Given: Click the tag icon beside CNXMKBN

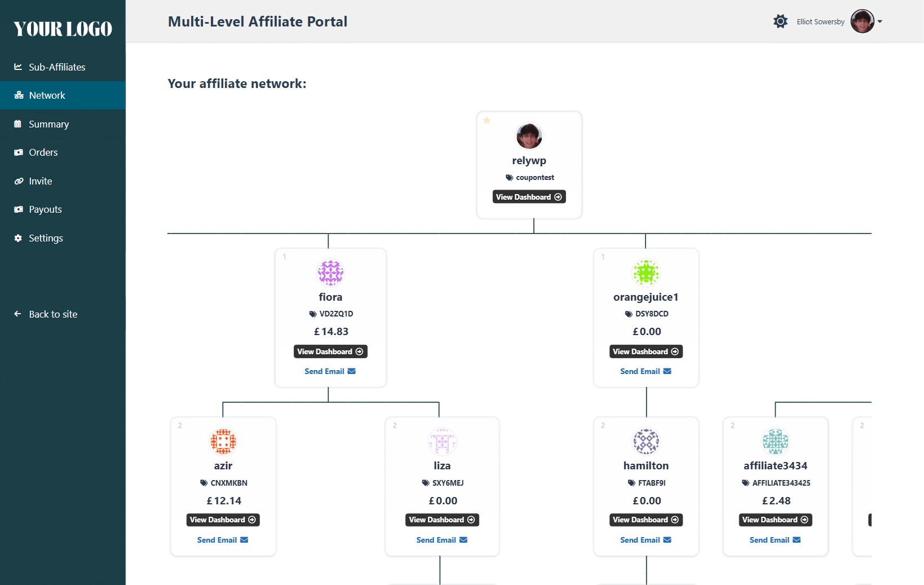Looking at the screenshot, I should (204, 483).
